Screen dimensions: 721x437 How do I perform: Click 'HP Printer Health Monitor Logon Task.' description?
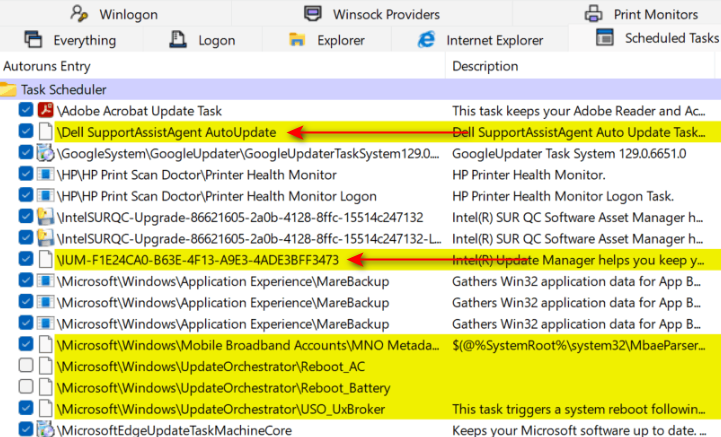click(x=563, y=196)
